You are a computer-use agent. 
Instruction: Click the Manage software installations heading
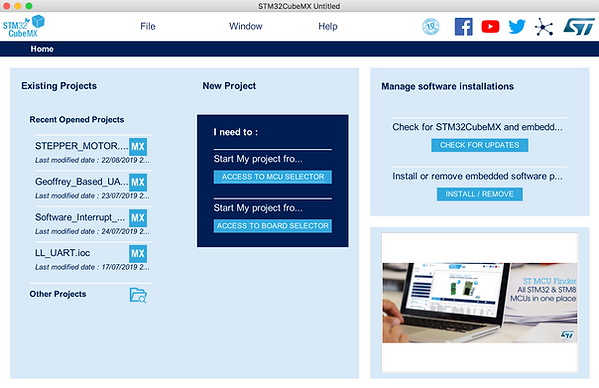[x=447, y=86]
